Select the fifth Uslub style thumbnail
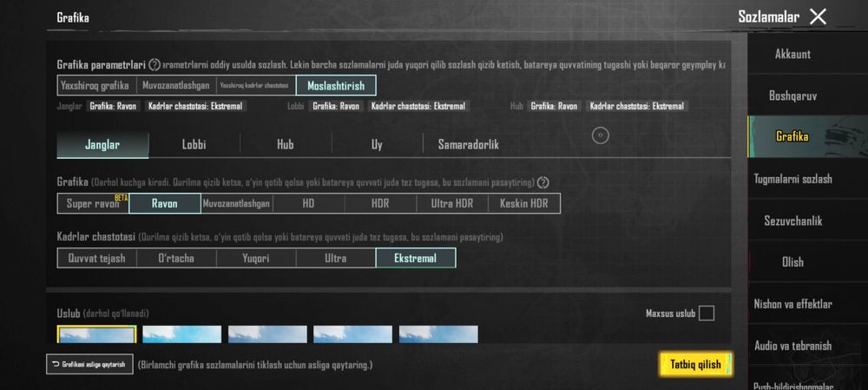Screen dimensions: 868x390 [438, 334]
